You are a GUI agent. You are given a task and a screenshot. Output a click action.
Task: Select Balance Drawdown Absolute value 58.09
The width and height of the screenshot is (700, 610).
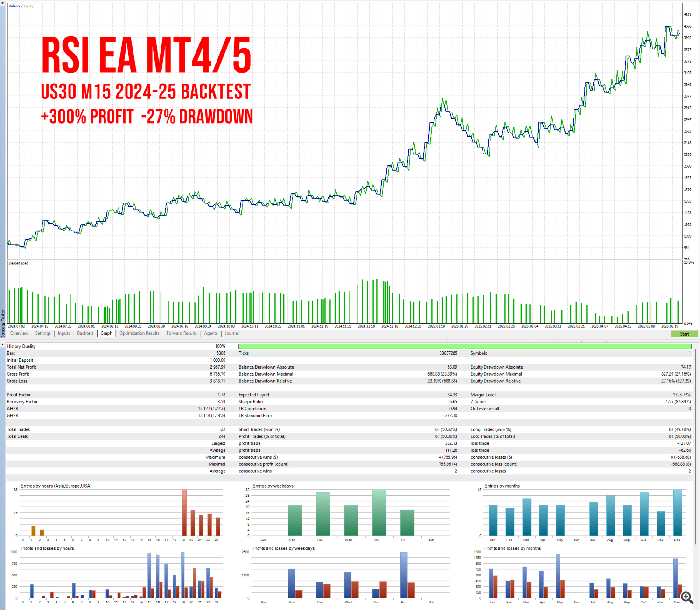pyautogui.click(x=452, y=367)
